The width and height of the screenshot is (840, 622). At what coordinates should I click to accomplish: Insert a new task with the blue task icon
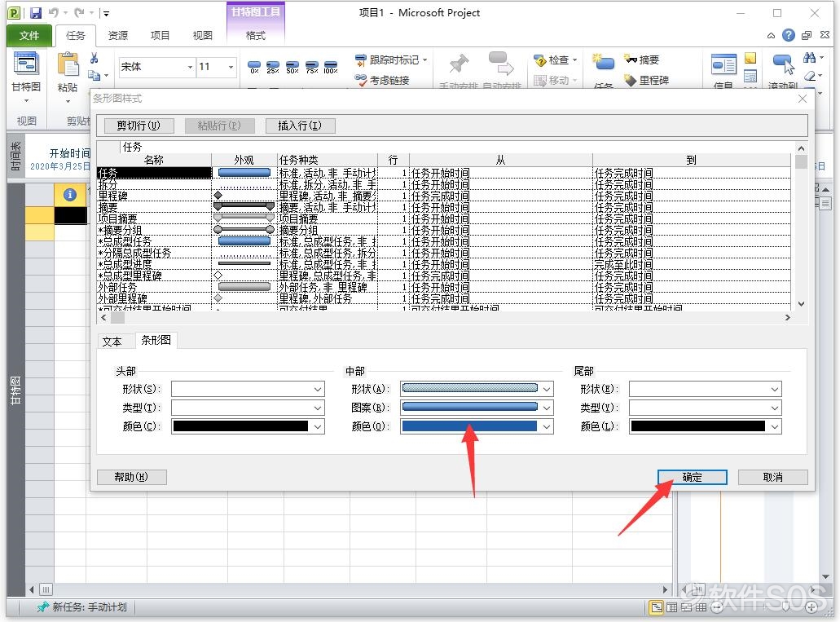(x=603, y=62)
